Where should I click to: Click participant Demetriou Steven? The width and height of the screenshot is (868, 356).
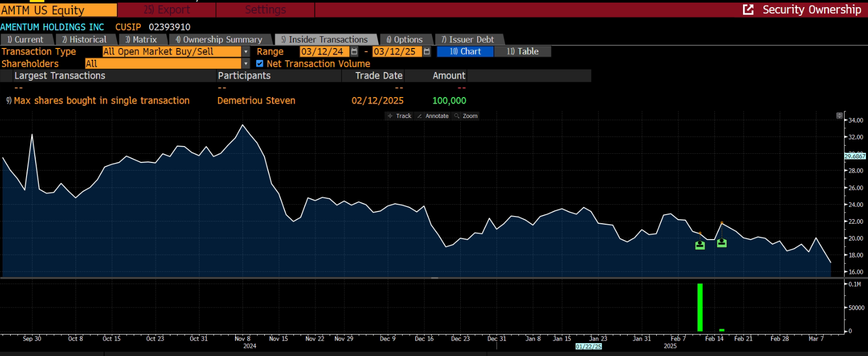(x=256, y=101)
